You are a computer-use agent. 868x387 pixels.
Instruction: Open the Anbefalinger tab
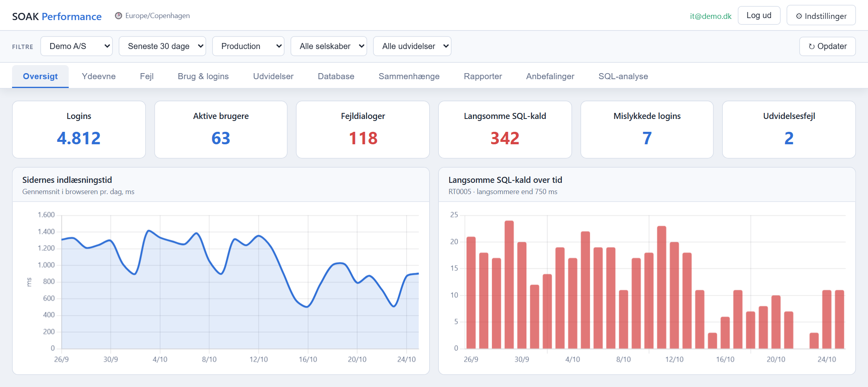[550, 76]
